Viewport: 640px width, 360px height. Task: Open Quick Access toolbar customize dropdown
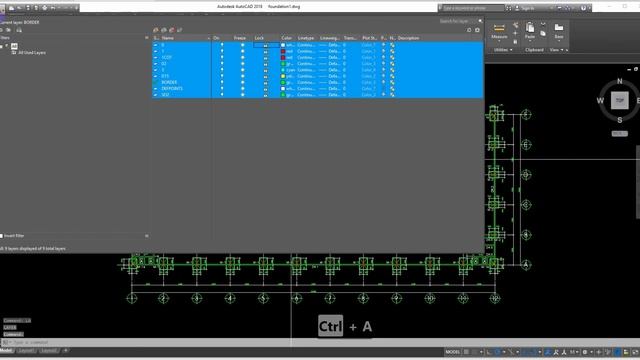tap(77, 8)
